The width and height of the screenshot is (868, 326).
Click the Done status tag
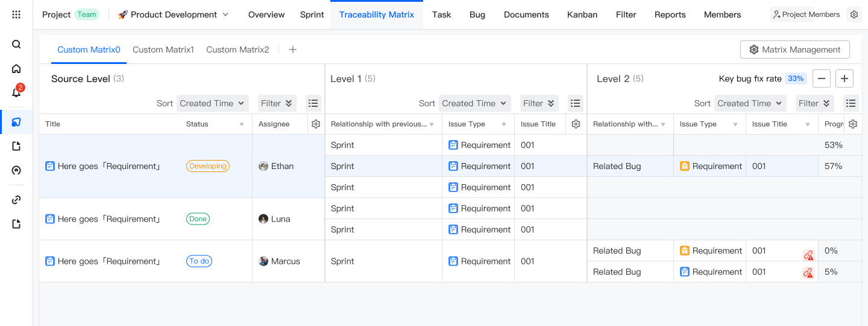click(x=198, y=219)
